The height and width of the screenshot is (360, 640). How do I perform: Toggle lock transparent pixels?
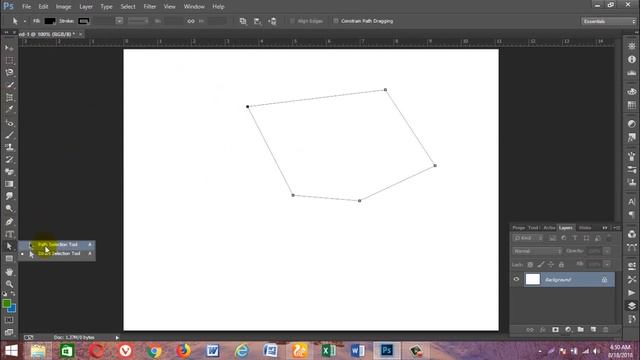coord(530,265)
